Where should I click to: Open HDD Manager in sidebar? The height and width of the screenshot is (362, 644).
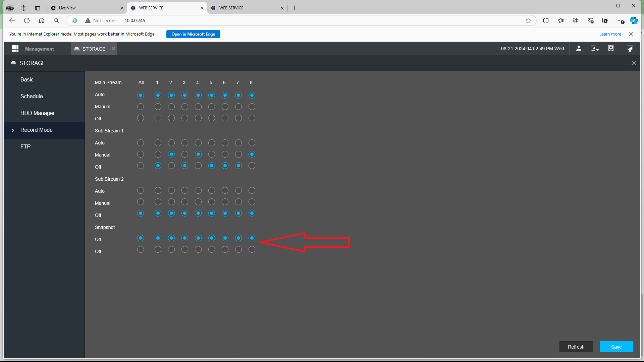tap(44, 113)
